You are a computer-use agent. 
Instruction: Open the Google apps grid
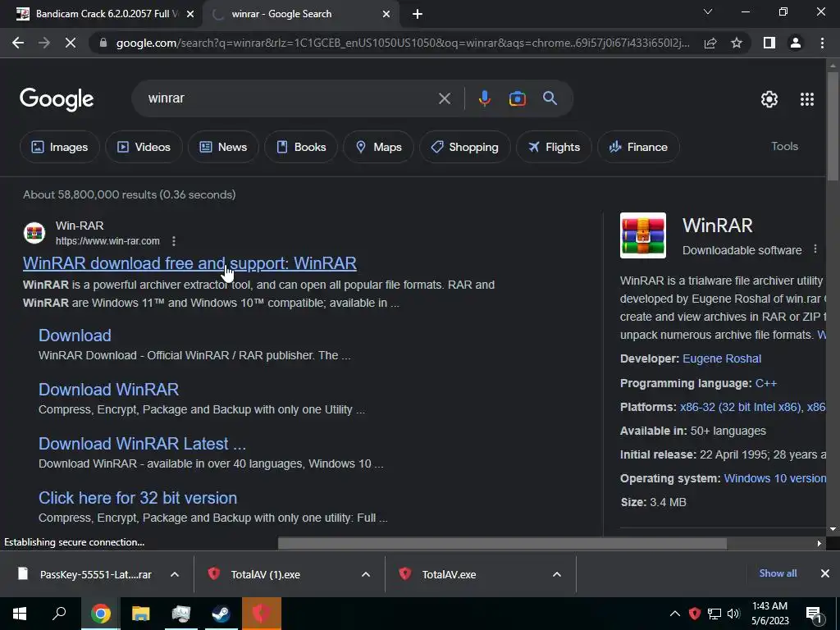pos(807,99)
